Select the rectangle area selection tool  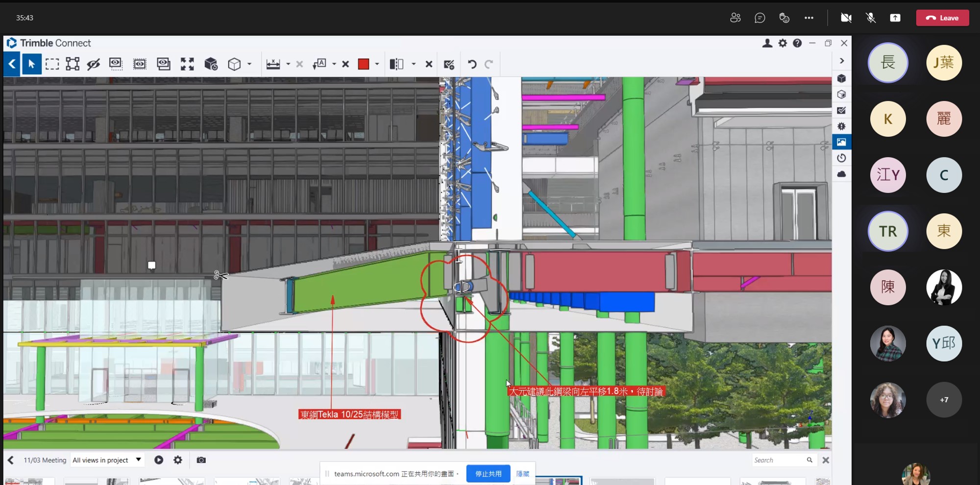click(x=52, y=64)
